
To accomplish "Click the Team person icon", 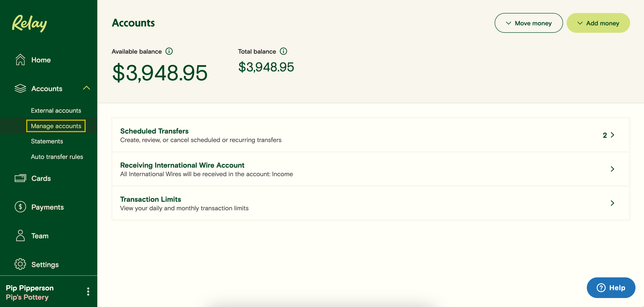I will pyautogui.click(x=20, y=235).
